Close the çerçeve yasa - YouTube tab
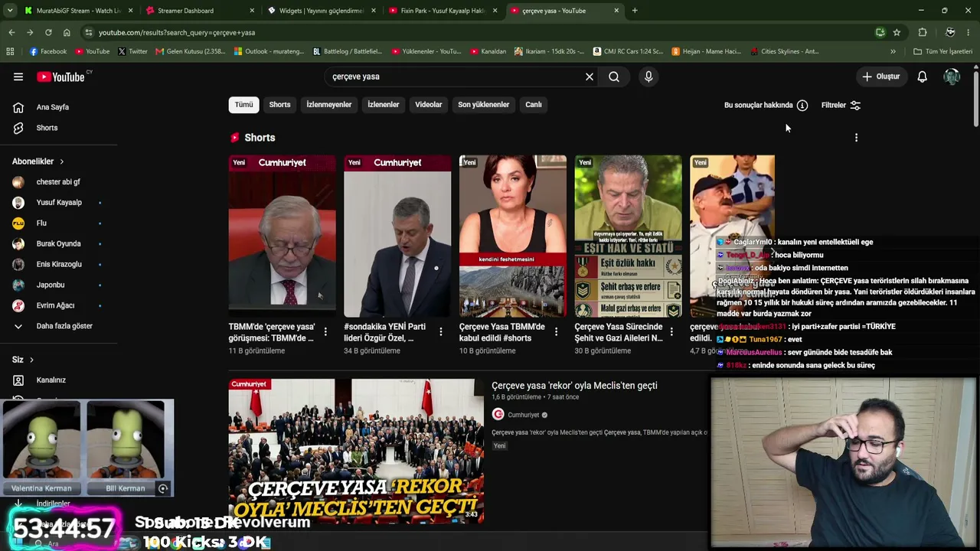Screen dimensions: 980x551 point(616,11)
